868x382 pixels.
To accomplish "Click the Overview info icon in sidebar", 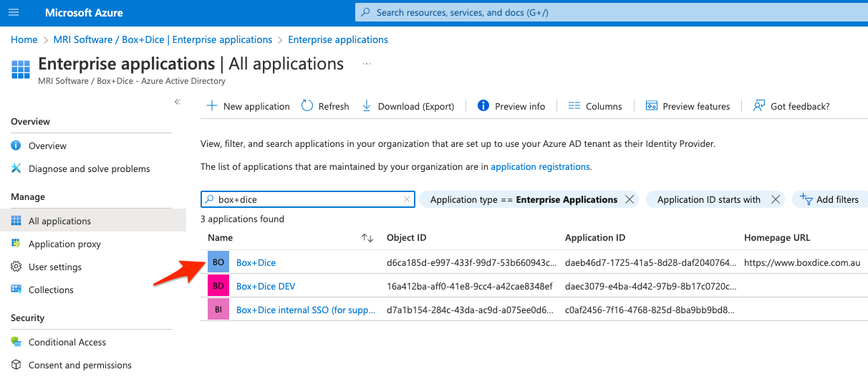I will pyautogui.click(x=16, y=145).
